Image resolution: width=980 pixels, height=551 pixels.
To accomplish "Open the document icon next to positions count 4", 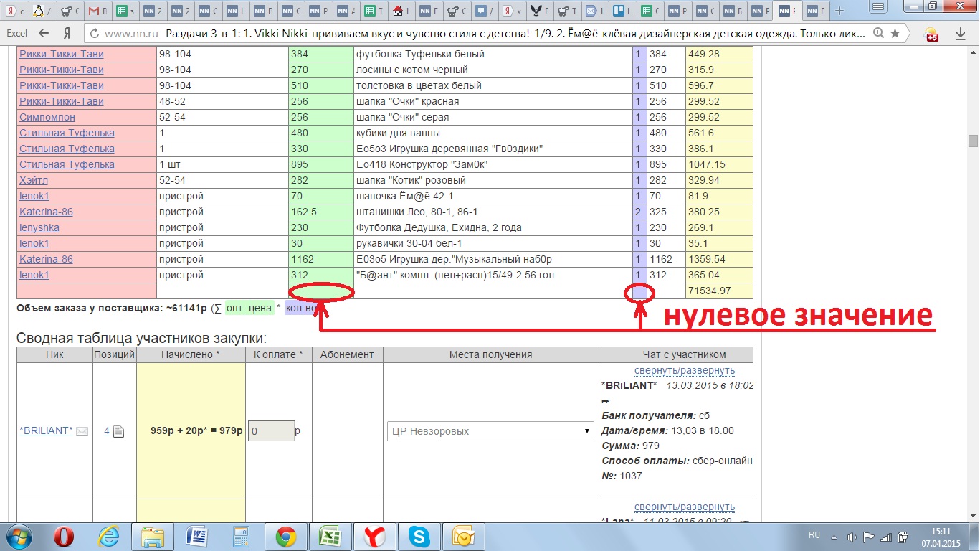I will [119, 431].
